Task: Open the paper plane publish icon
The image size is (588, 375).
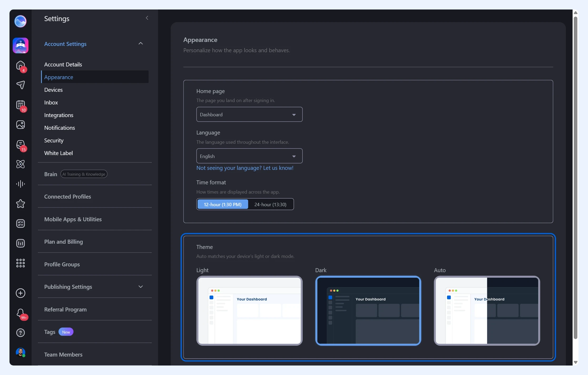Action: (21, 85)
